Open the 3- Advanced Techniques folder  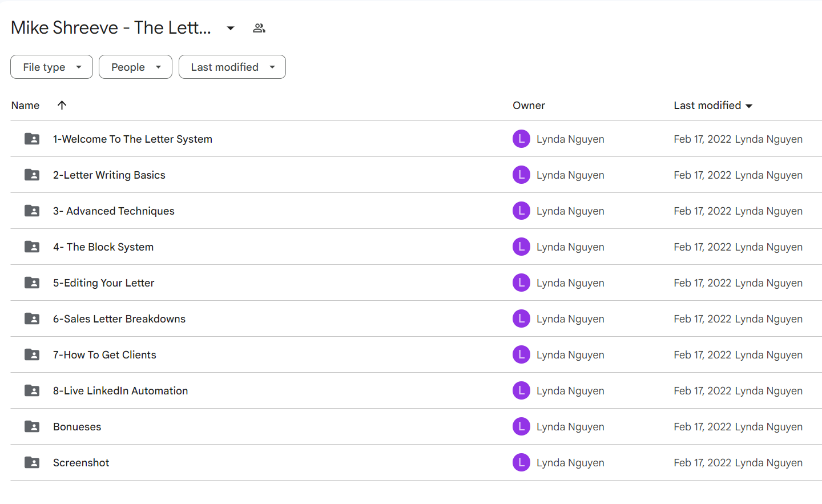[x=114, y=211]
